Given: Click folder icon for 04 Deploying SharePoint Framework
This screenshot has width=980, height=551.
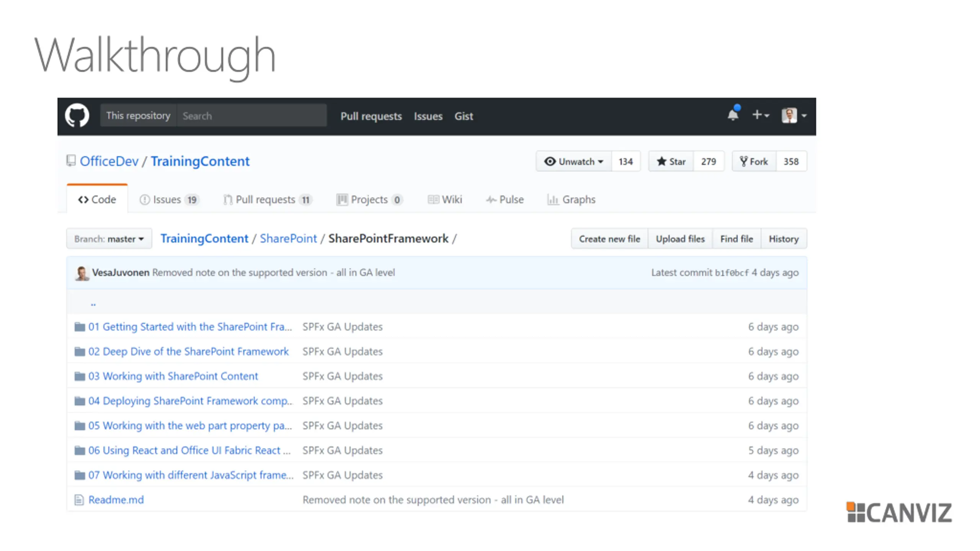Looking at the screenshot, I should (80, 401).
